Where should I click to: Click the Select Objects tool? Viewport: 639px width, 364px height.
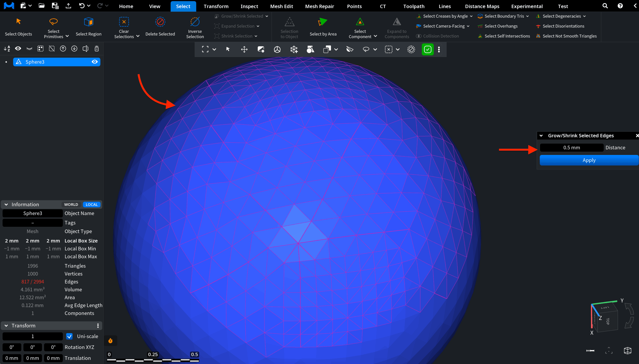coord(18,27)
